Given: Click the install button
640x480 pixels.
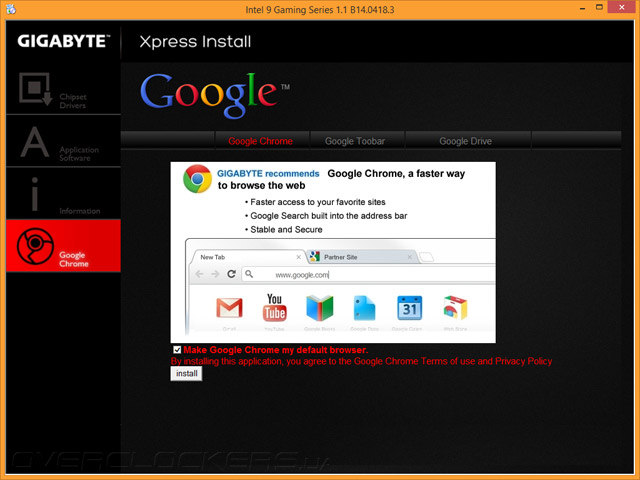Looking at the screenshot, I should coord(186,373).
